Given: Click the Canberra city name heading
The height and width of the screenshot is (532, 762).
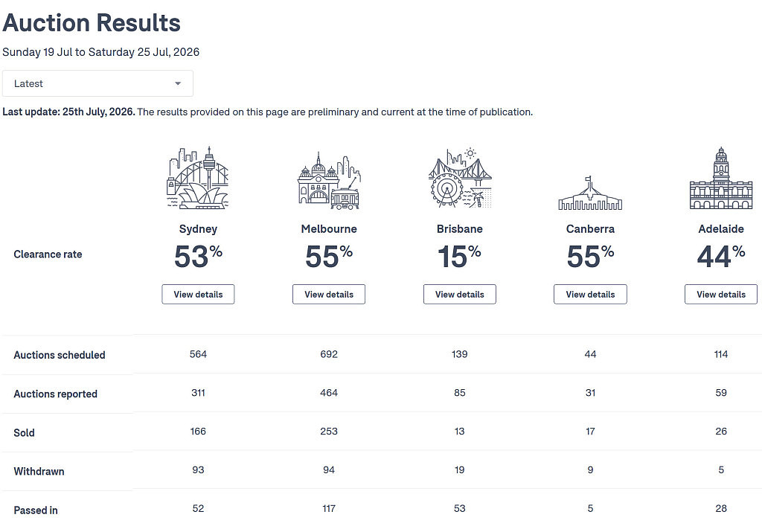Looking at the screenshot, I should [x=590, y=229].
